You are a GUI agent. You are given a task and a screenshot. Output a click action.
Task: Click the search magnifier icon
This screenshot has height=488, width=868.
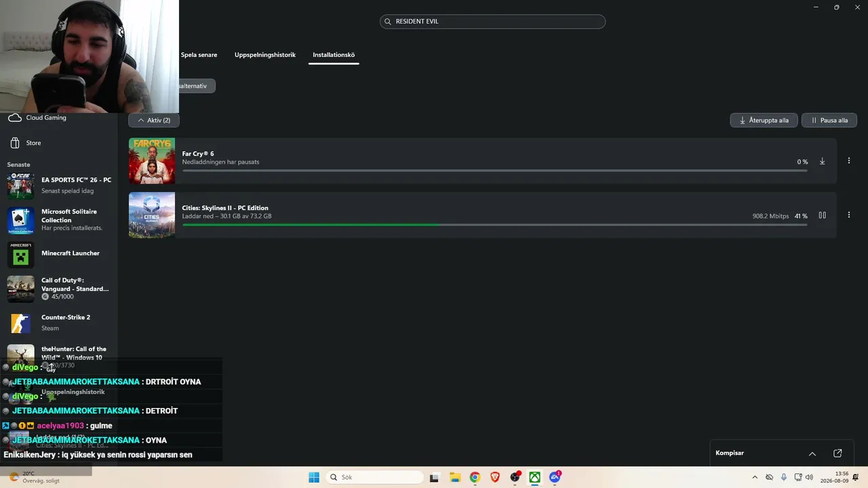point(388,22)
